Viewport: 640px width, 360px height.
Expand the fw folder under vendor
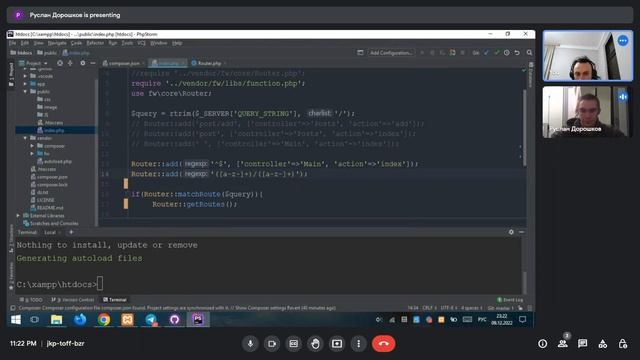[x=32, y=153]
